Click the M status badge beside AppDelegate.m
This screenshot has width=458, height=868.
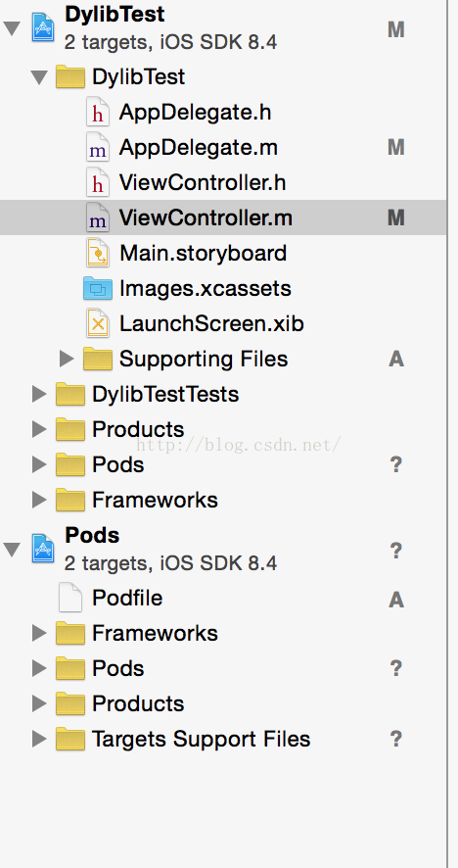[396, 148]
